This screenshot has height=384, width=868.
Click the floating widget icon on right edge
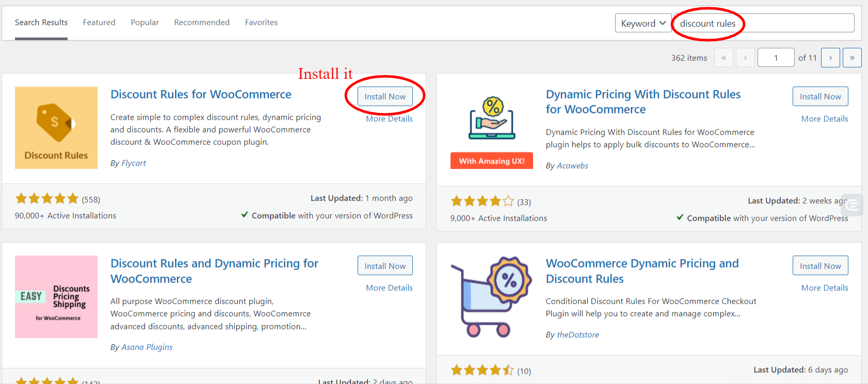[854, 205]
